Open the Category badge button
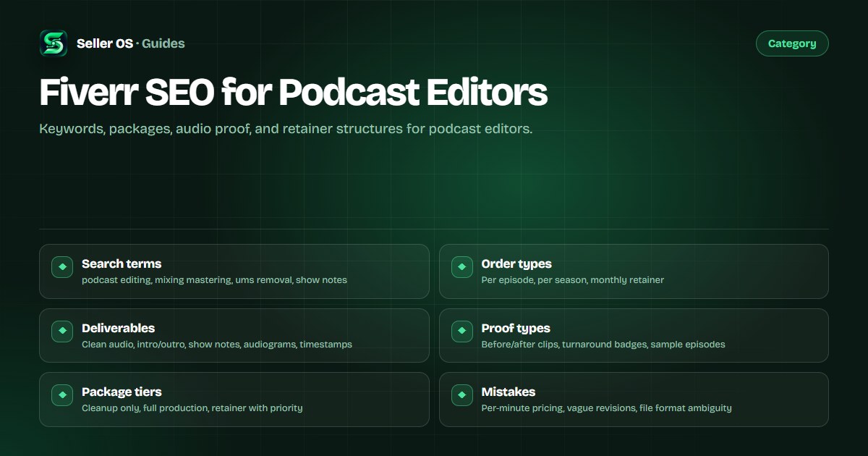Viewport: 868px width, 456px height. 792,43
